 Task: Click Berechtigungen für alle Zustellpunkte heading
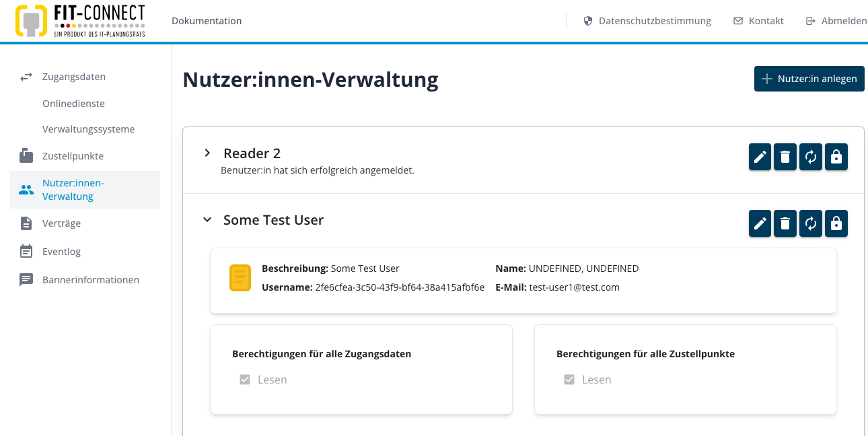click(x=645, y=353)
